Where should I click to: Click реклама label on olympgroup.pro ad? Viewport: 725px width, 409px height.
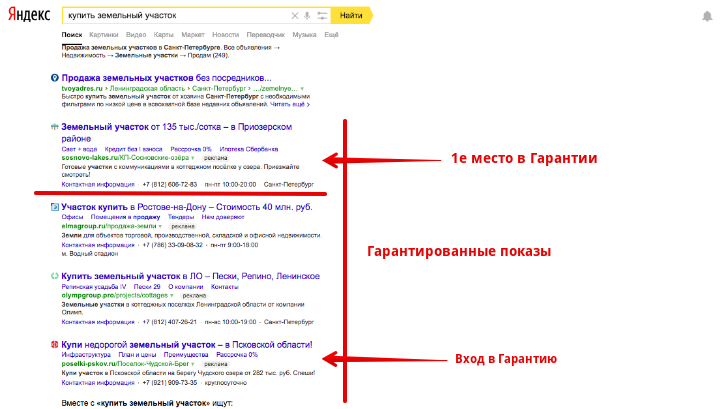tap(194, 296)
